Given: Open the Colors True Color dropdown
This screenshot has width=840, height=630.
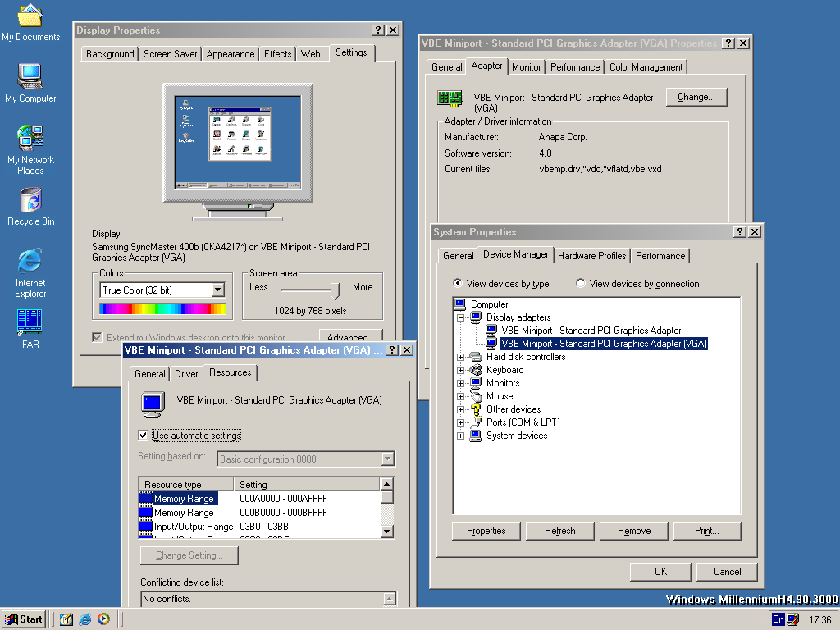Looking at the screenshot, I should point(217,290).
